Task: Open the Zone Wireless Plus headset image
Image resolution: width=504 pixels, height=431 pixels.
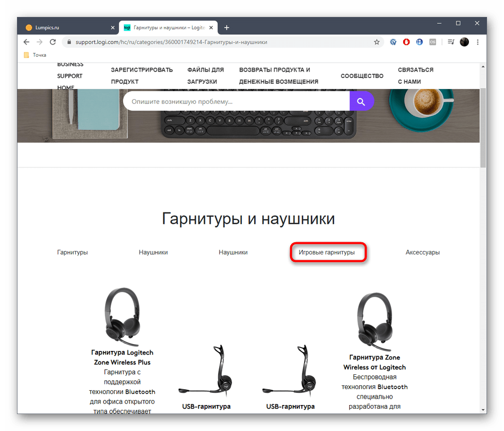Action: pos(123,317)
